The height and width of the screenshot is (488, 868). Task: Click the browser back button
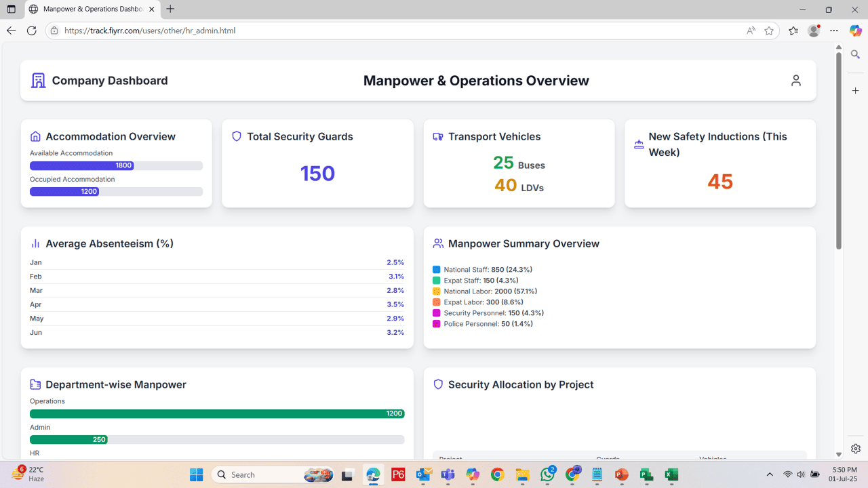point(11,30)
